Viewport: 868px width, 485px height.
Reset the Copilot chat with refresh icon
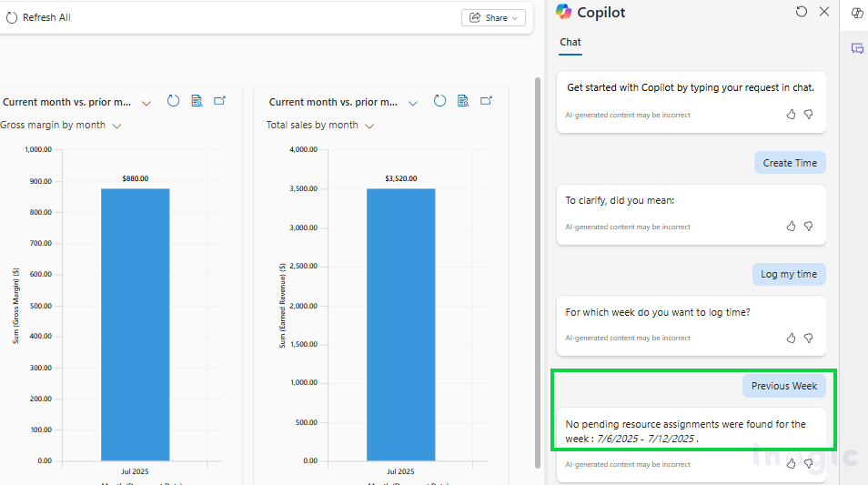[801, 12]
